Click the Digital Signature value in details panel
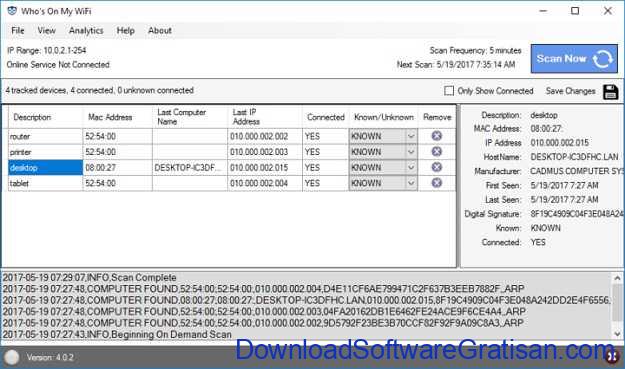Image resolution: width=625 pixels, height=369 pixels. click(x=577, y=214)
